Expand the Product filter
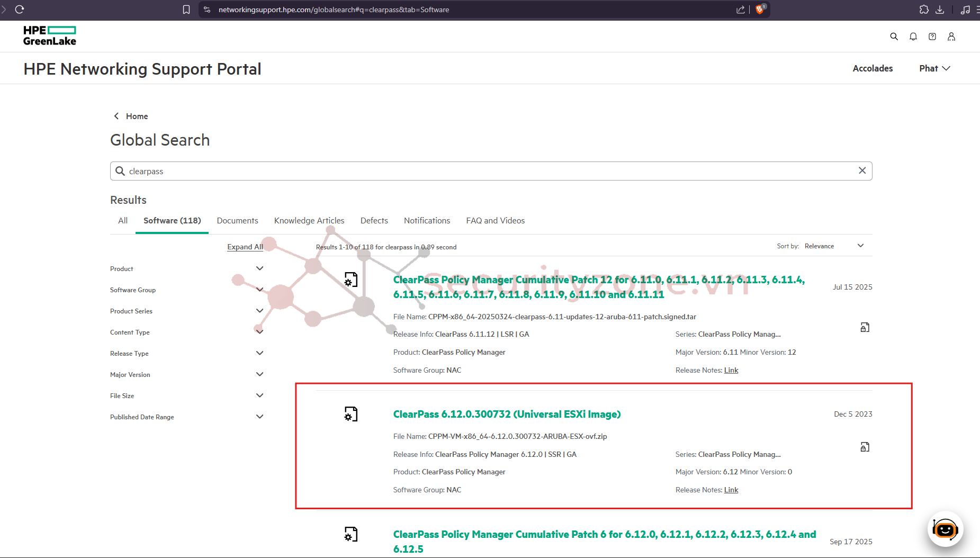This screenshot has width=980, height=558. pyautogui.click(x=259, y=268)
